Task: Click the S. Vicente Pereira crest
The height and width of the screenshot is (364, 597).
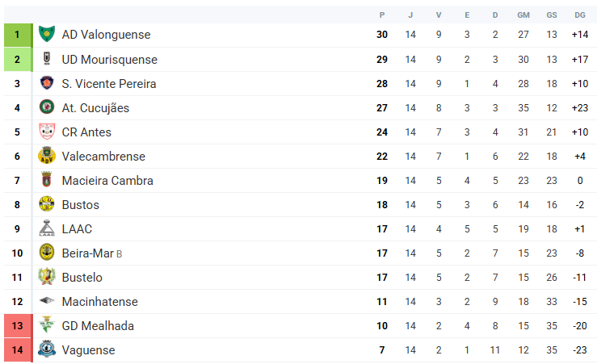Action: click(x=46, y=84)
